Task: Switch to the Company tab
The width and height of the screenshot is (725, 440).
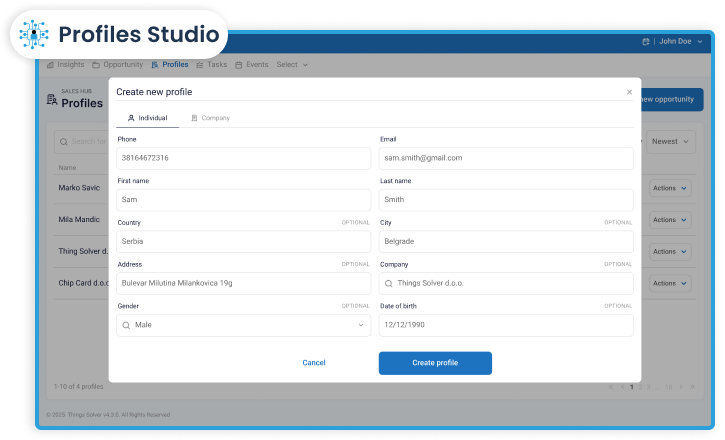Action: click(210, 118)
